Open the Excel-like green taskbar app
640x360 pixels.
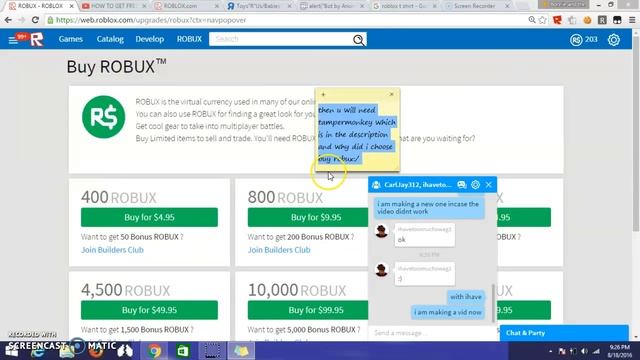pyautogui.click(x=183, y=351)
